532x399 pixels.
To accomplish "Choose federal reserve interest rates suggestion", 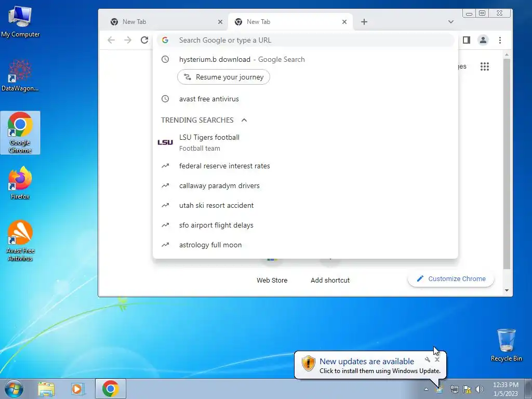I will [305, 166].
